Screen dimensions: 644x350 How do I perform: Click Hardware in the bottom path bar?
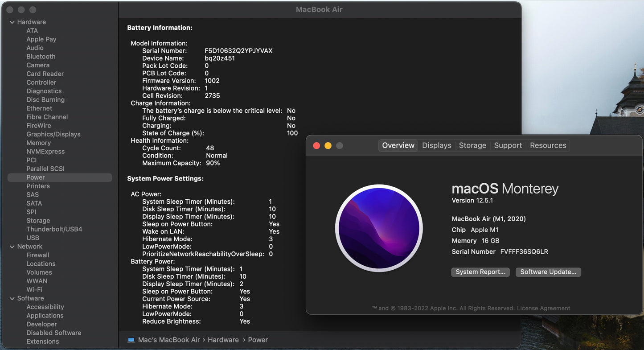point(223,340)
